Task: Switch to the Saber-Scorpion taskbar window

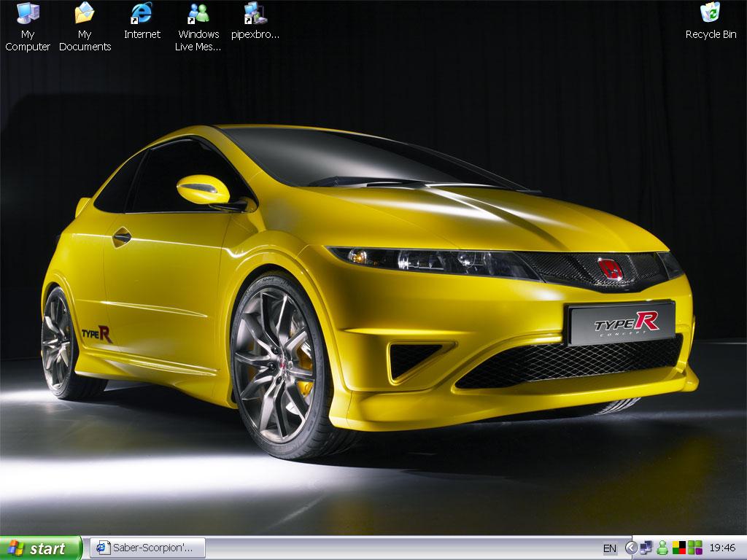Action: coord(147,548)
